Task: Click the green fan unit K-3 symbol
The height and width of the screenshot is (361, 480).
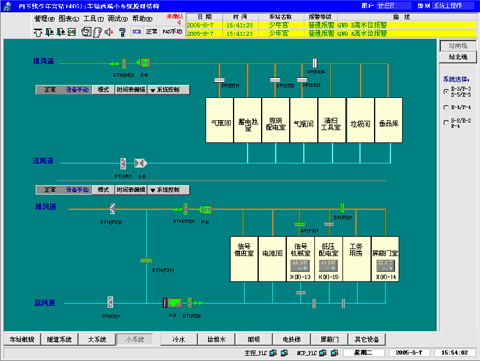Action: (172, 303)
